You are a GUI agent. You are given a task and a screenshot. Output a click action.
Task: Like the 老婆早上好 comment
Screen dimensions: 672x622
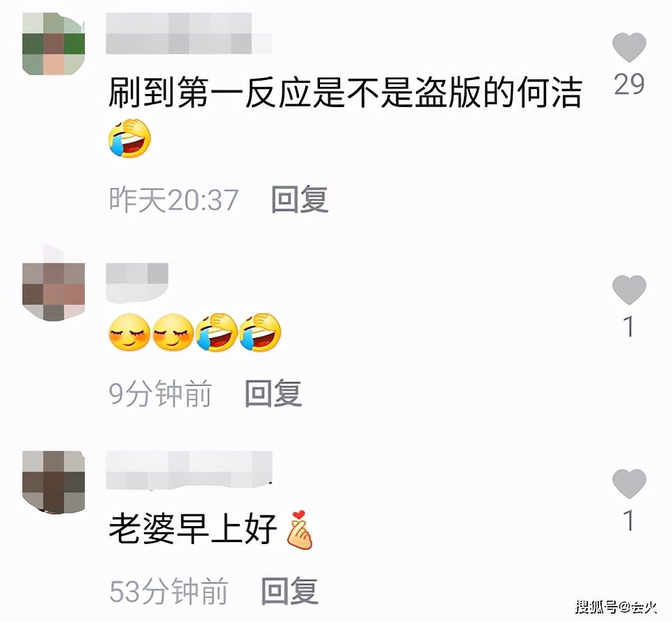tap(629, 484)
